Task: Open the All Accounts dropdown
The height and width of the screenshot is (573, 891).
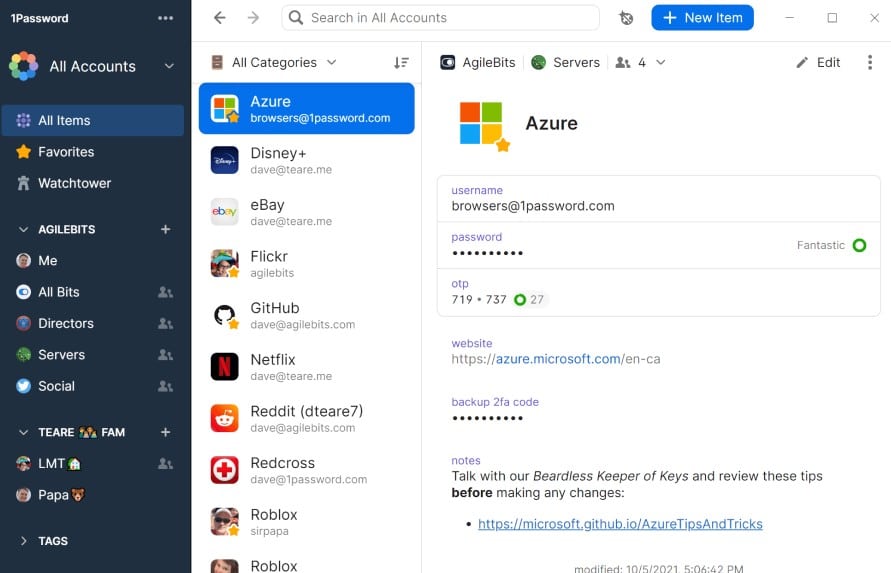Action: (x=92, y=66)
